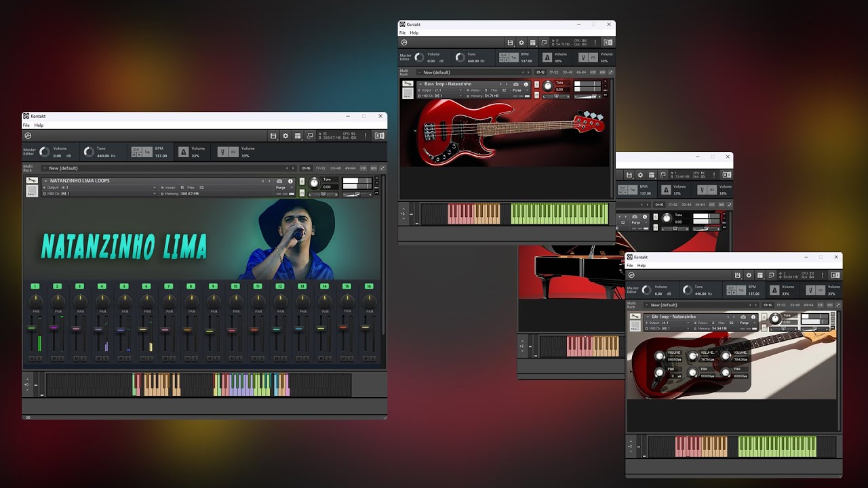
Task: Show info for NATANZINHO LIMA LOOPS instrument
Action: pyautogui.click(x=290, y=181)
